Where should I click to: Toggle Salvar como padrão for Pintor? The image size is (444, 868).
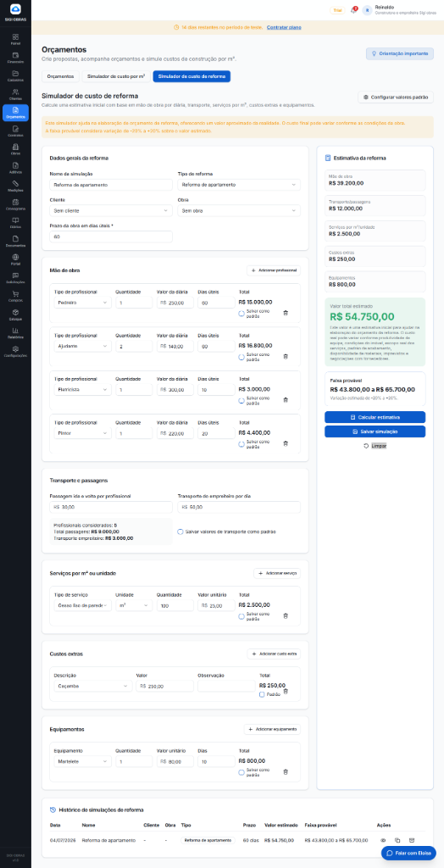point(241,444)
